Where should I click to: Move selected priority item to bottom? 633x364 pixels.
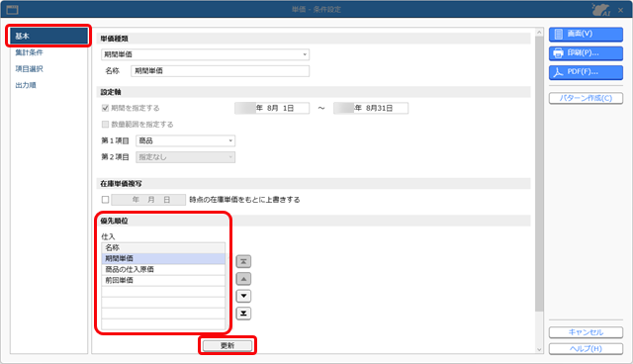[x=243, y=314]
